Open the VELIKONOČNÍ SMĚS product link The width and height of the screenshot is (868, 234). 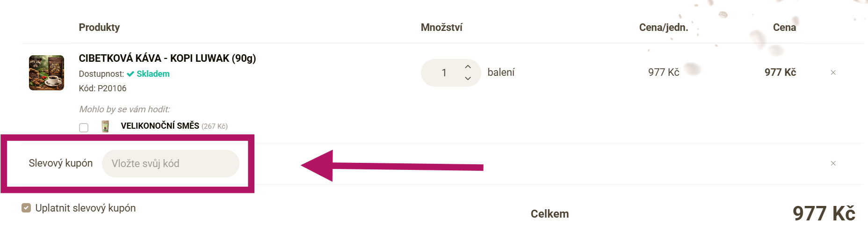click(160, 125)
